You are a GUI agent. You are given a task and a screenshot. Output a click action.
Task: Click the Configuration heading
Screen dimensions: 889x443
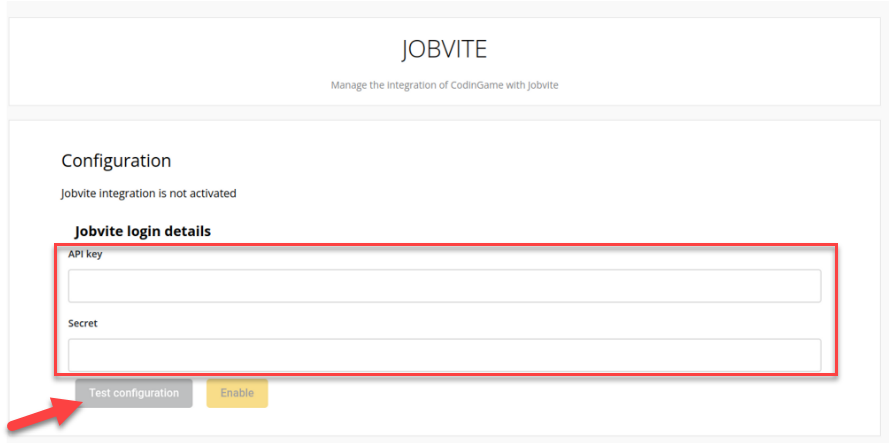pos(116,161)
